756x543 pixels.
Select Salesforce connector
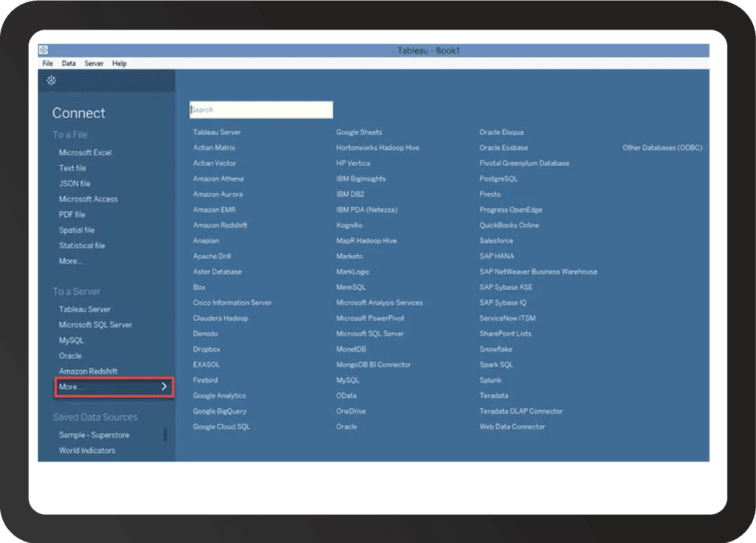(x=496, y=241)
